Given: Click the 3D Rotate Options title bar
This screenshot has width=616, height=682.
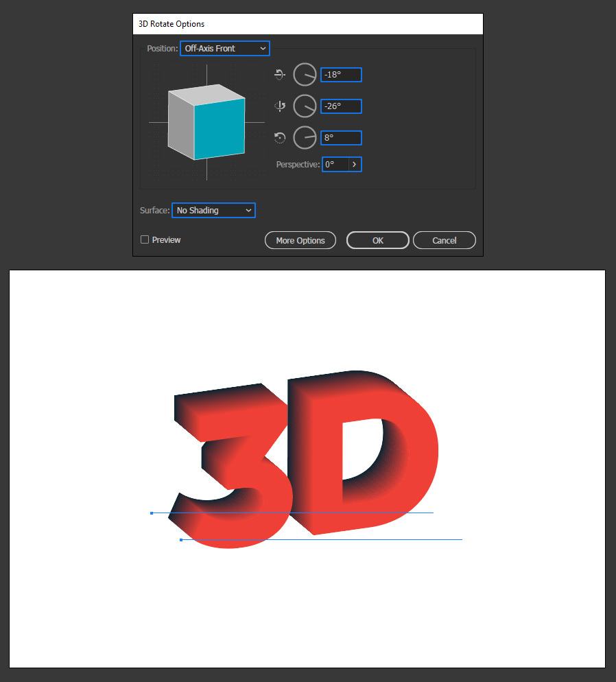Looking at the screenshot, I should (x=308, y=24).
